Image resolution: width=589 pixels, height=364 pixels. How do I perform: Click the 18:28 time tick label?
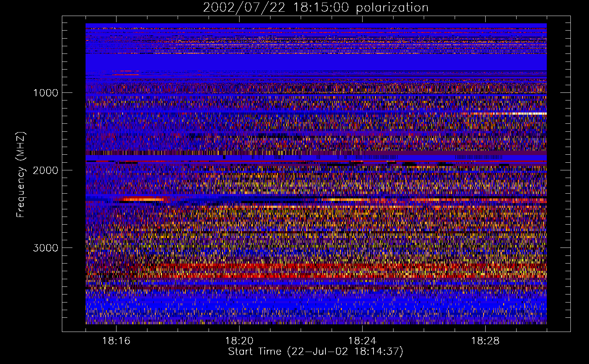tap(485, 341)
